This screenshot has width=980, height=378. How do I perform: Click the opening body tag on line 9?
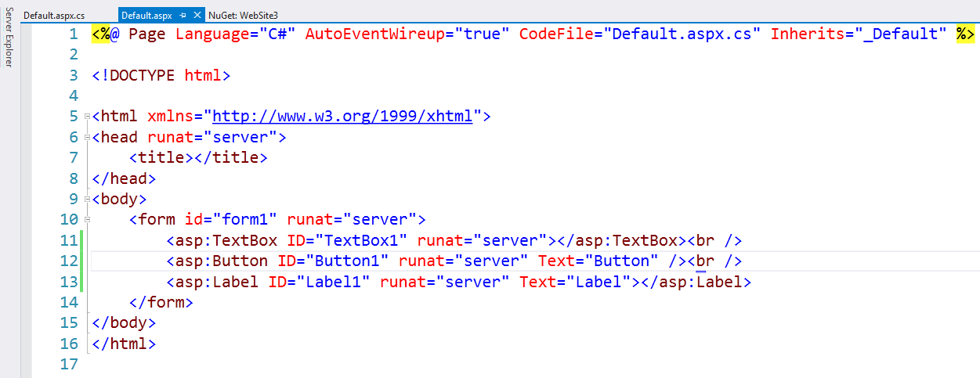tap(119, 199)
